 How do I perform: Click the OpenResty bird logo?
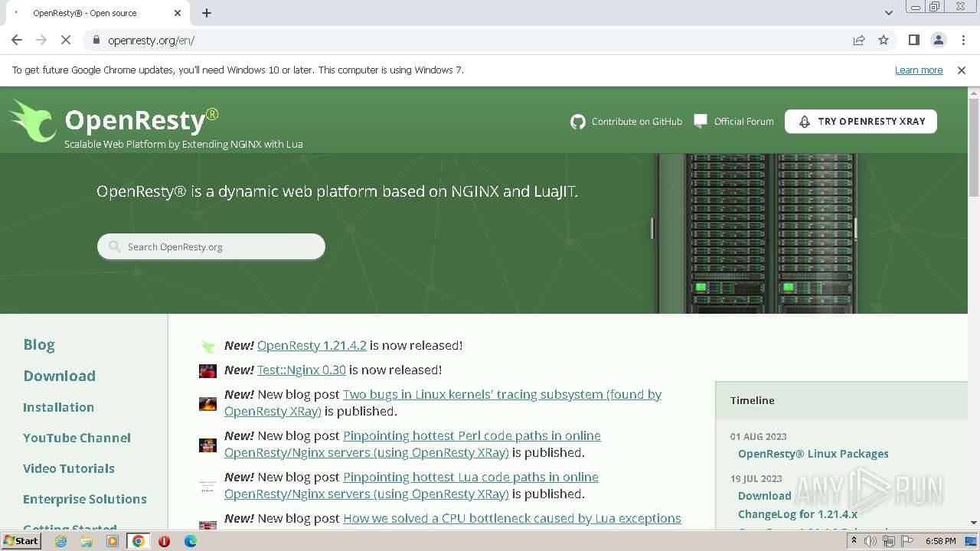tap(31, 121)
